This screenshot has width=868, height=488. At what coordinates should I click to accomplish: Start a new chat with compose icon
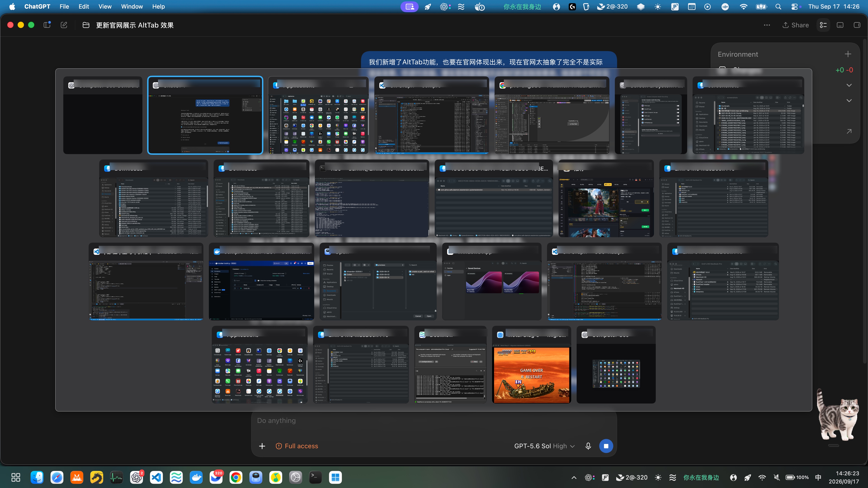pyautogui.click(x=64, y=25)
